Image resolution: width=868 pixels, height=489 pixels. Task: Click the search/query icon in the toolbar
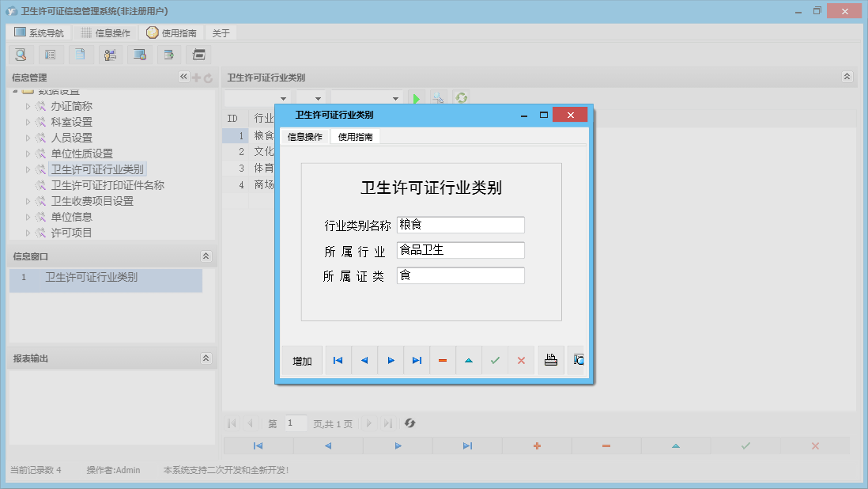(x=21, y=55)
